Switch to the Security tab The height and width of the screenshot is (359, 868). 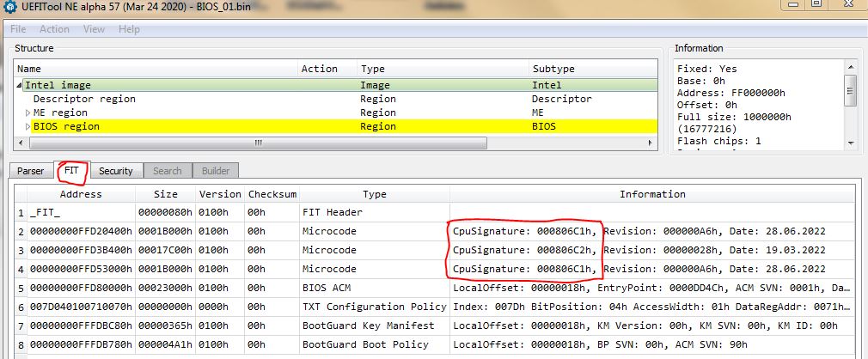coord(116,171)
